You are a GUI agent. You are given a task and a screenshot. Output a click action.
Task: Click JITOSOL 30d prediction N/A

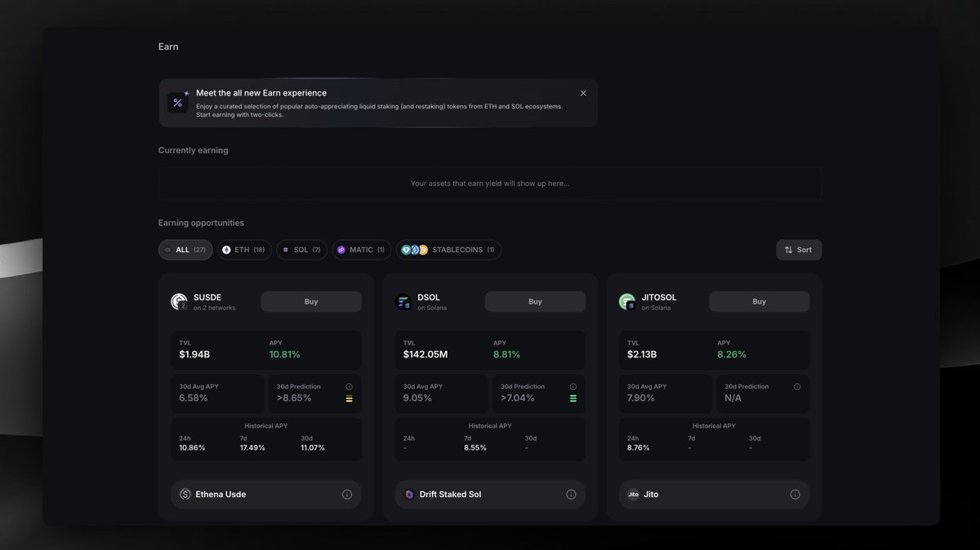pos(733,398)
